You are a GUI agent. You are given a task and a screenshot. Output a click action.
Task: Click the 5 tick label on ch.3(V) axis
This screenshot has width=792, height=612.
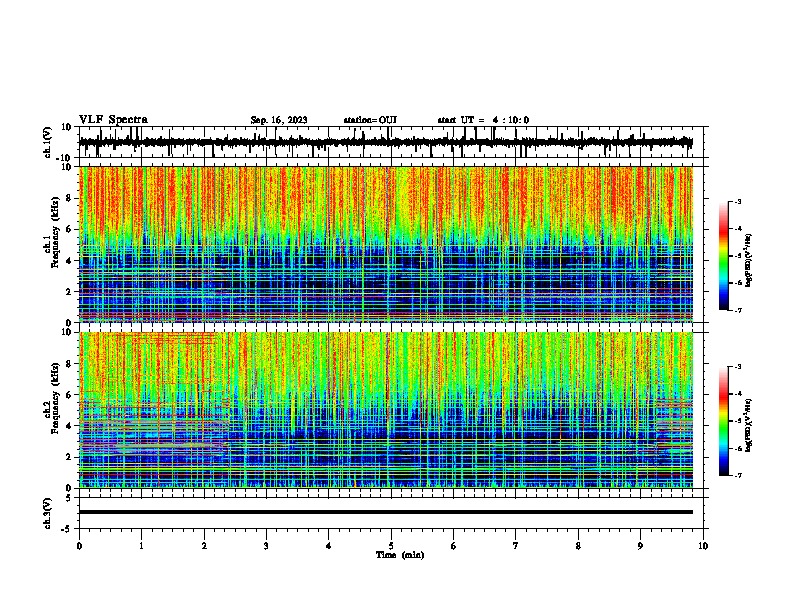[69, 498]
